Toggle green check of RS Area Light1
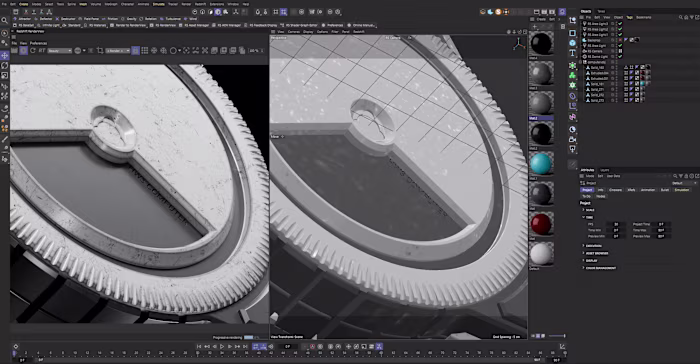 coord(620,34)
